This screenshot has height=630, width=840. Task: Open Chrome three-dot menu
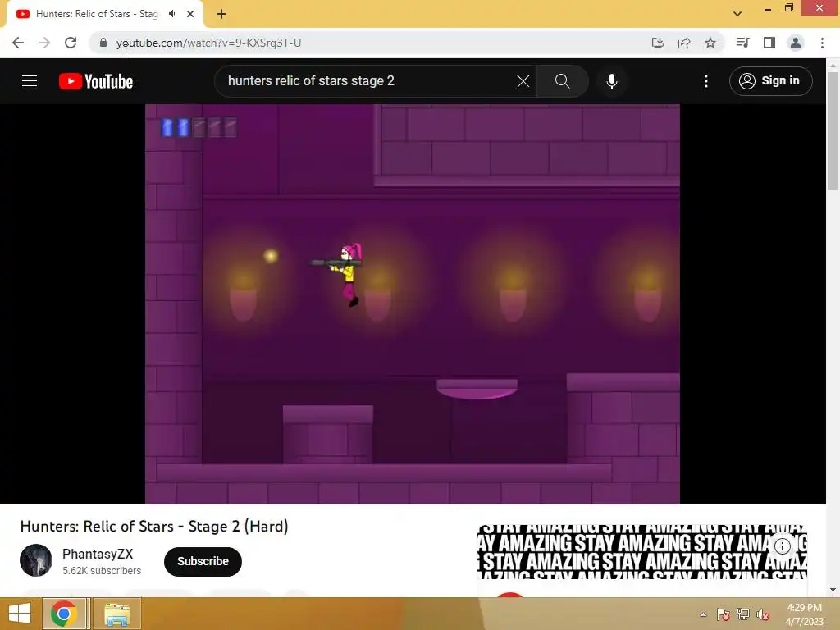pos(822,43)
